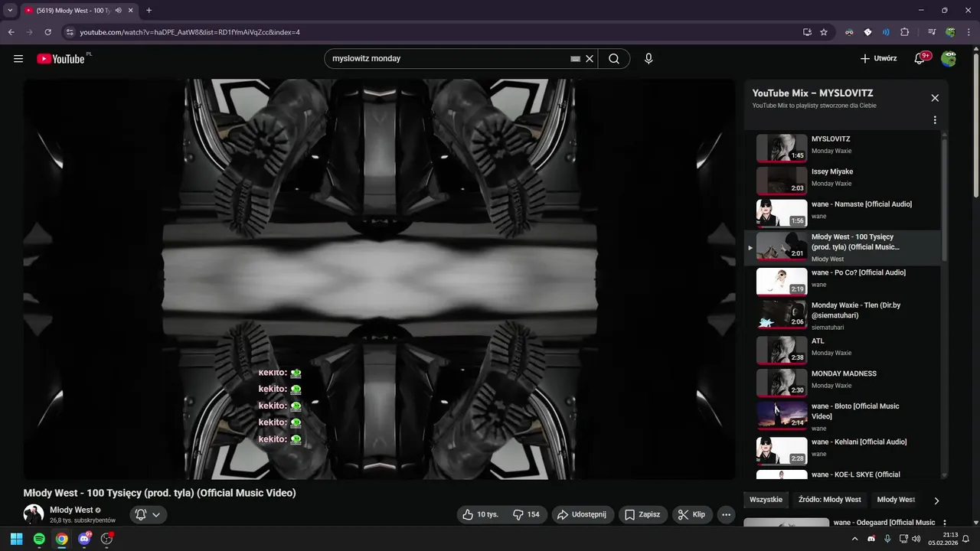Go back in the browser
The image size is (980, 551).
[11, 32]
